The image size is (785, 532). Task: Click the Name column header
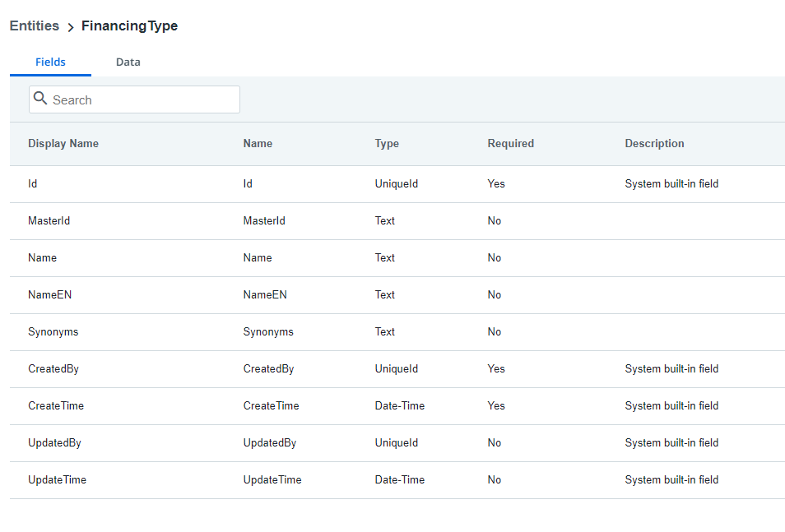[258, 144]
